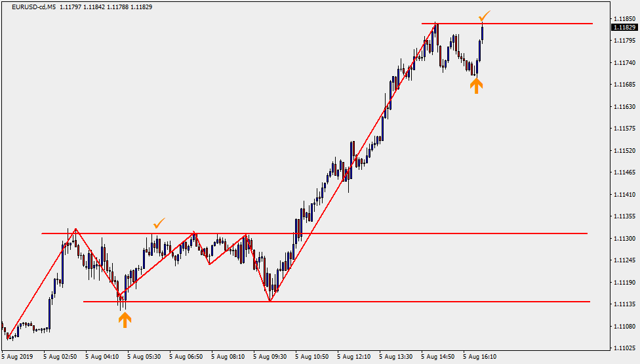Viewport: 640px width, 364px height.
Task: Click the '5 Aug 05:30' time label
Action: 144,357
